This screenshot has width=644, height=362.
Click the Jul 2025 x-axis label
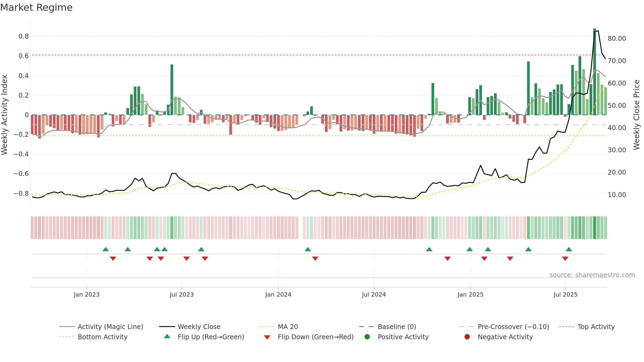pos(565,295)
